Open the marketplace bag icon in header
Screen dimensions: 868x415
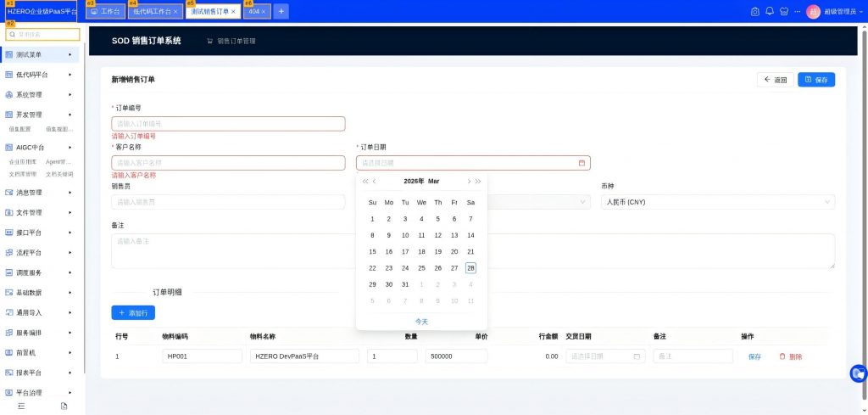[x=755, y=11]
